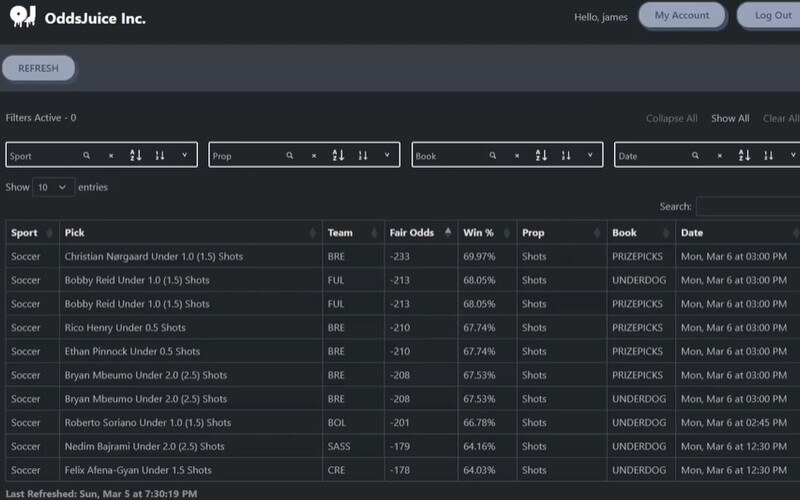The width and height of the screenshot is (800, 500).
Task: Sort table by Team column header
Action: click(x=353, y=233)
